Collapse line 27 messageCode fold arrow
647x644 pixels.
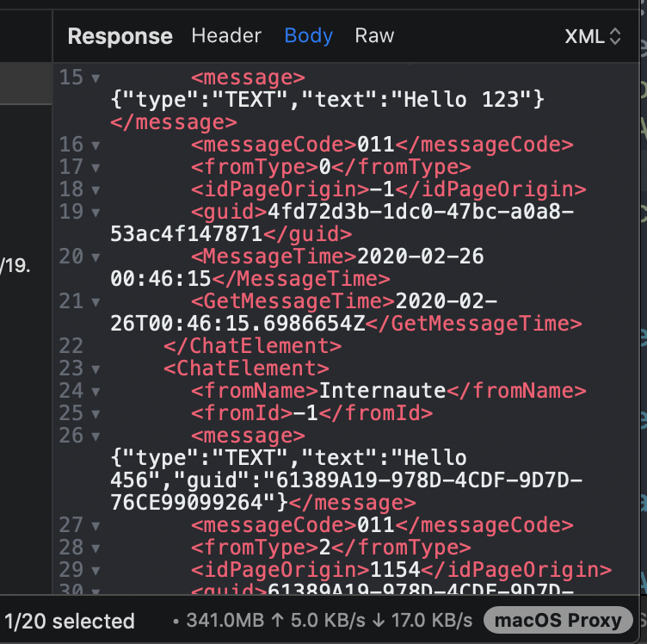coord(96,526)
